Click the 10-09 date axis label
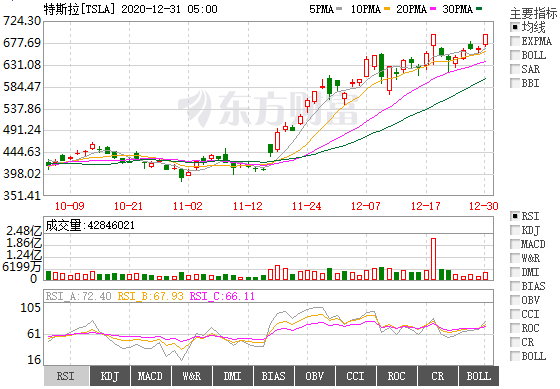Image resolution: width=560 pixels, height=389 pixels. [x=70, y=206]
